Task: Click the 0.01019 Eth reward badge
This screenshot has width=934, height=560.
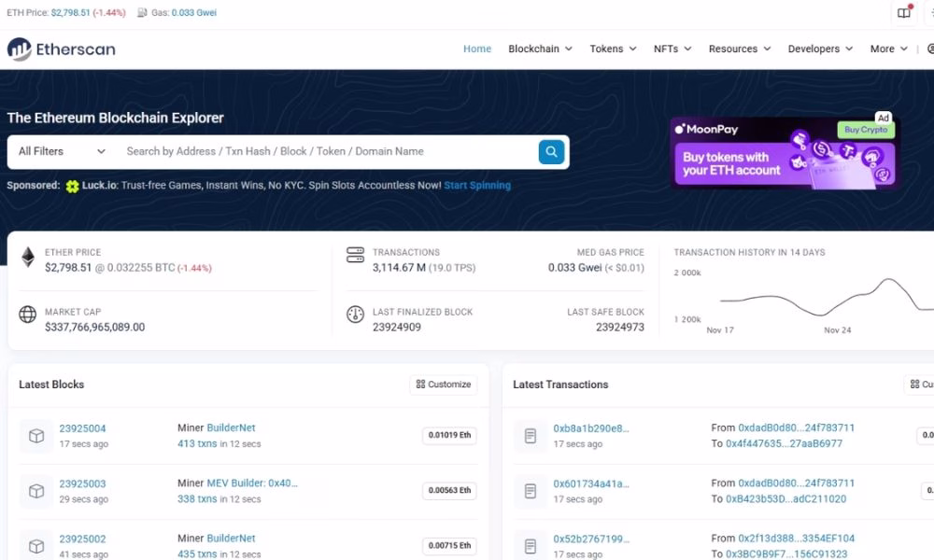Action: pos(449,435)
